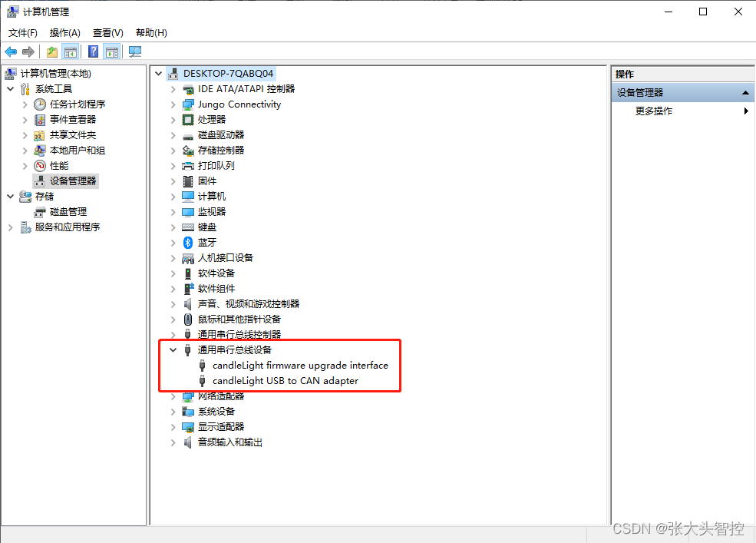Click the Up one level folder icon
Image resolution: width=756 pixels, height=543 pixels.
coord(52,51)
